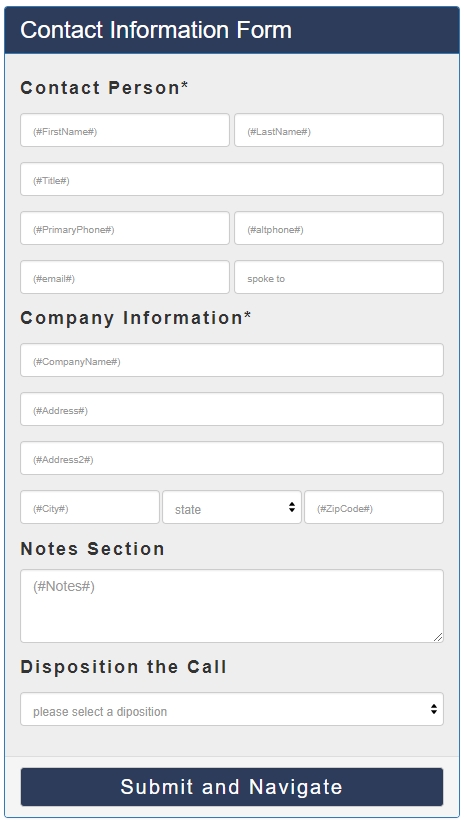The height and width of the screenshot is (822, 466).
Task: Focus the Address2 input field
Action: (x=232, y=458)
